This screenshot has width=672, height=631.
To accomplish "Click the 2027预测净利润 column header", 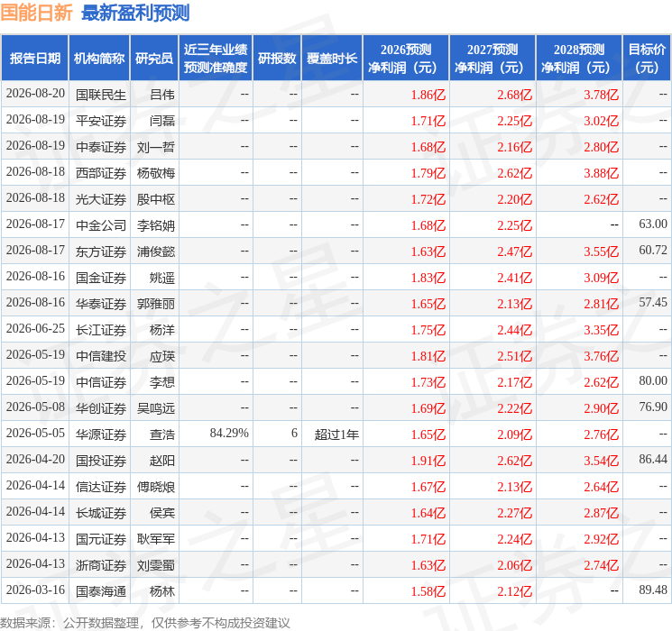I will click(x=492, y=59).
